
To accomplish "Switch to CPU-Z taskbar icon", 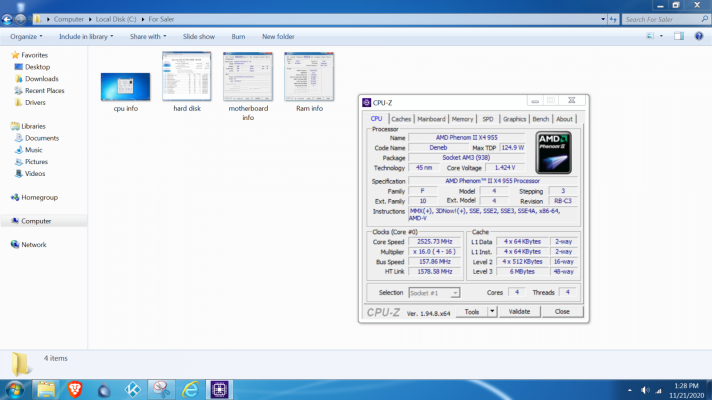I will (219, 390).
